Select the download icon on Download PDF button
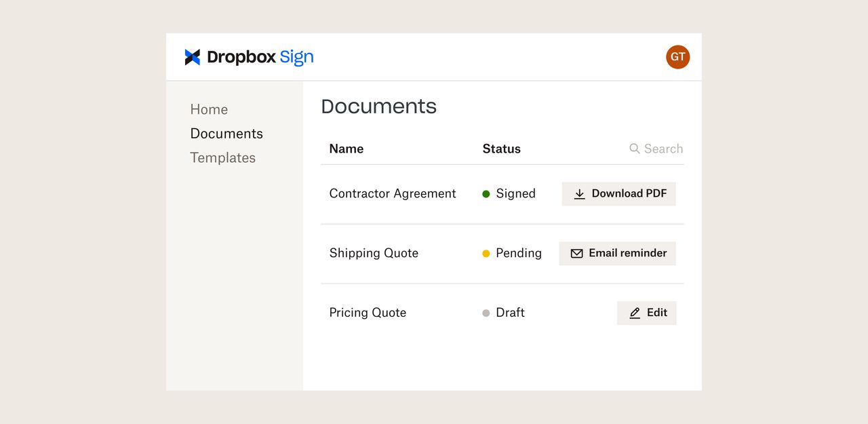This screenshot has height=424, width=868. (x=580, y=193)
